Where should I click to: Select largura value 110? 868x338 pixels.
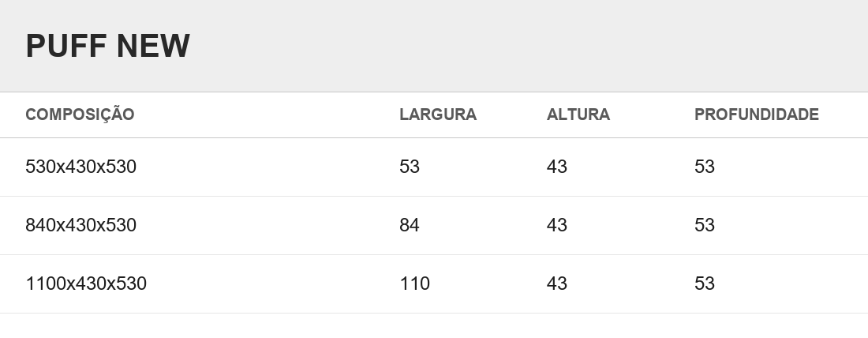(x=414, y=284)
